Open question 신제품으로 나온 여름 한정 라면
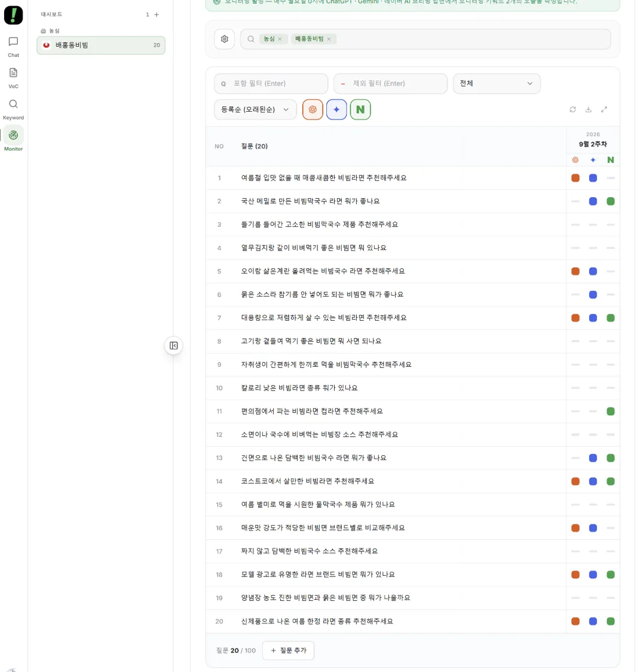 tap(317, 621)
